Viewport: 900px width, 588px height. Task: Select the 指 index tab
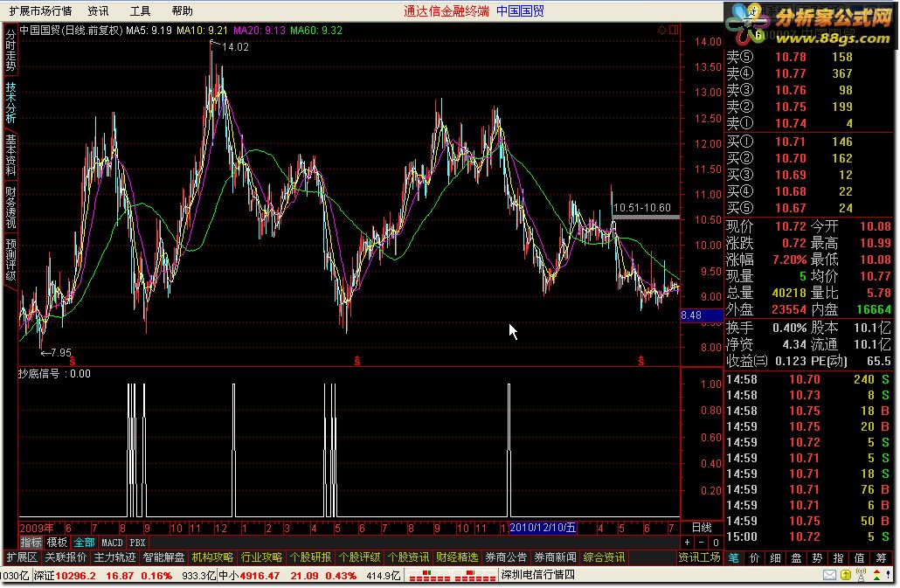click(839, 557)
